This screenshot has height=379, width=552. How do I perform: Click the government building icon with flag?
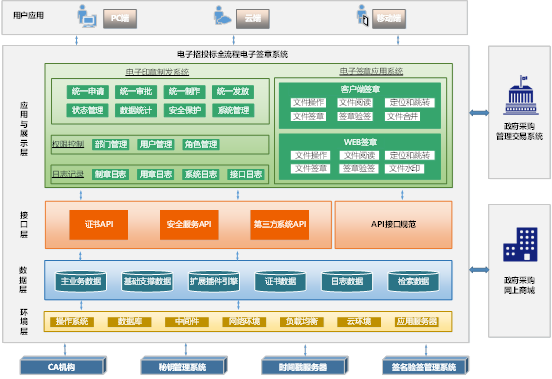pos(521,95)
